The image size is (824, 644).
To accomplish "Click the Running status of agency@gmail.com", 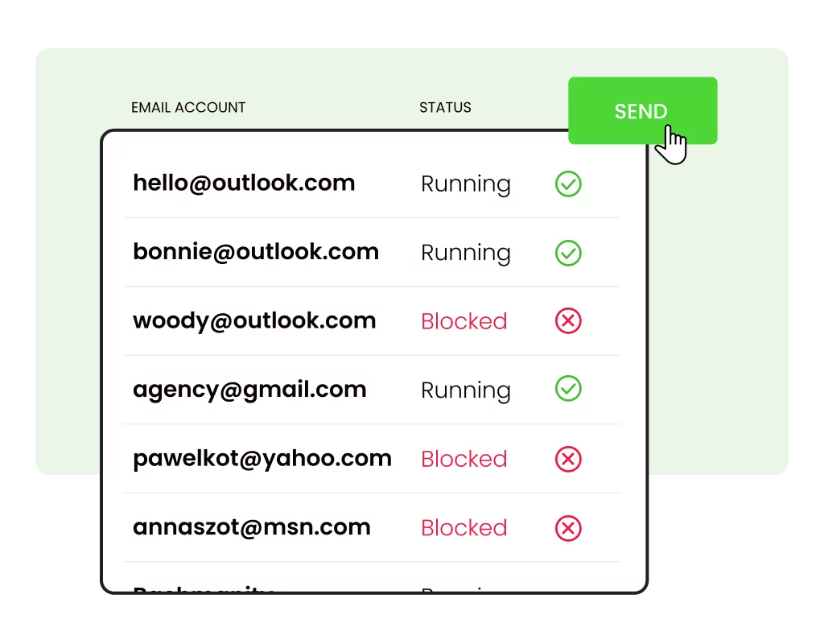I will [x=466, y=391].
